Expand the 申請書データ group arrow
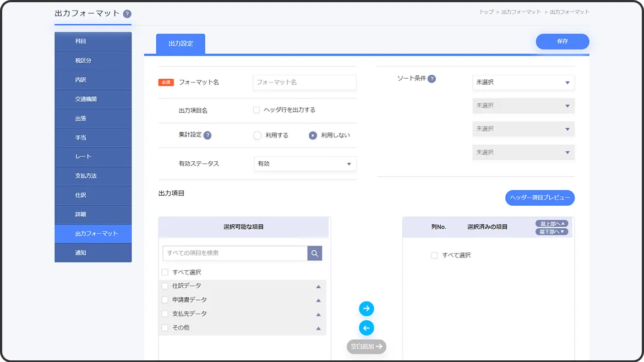644x362 pixels. click(x=318, y=300)
